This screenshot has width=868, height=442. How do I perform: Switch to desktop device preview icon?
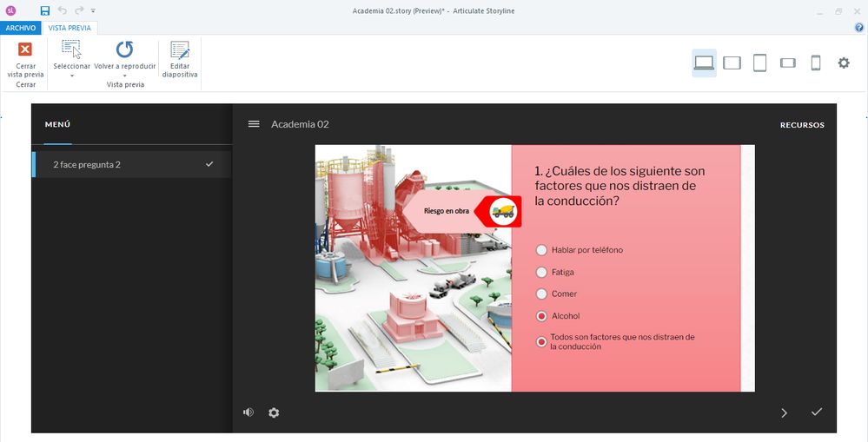[704, 63]
